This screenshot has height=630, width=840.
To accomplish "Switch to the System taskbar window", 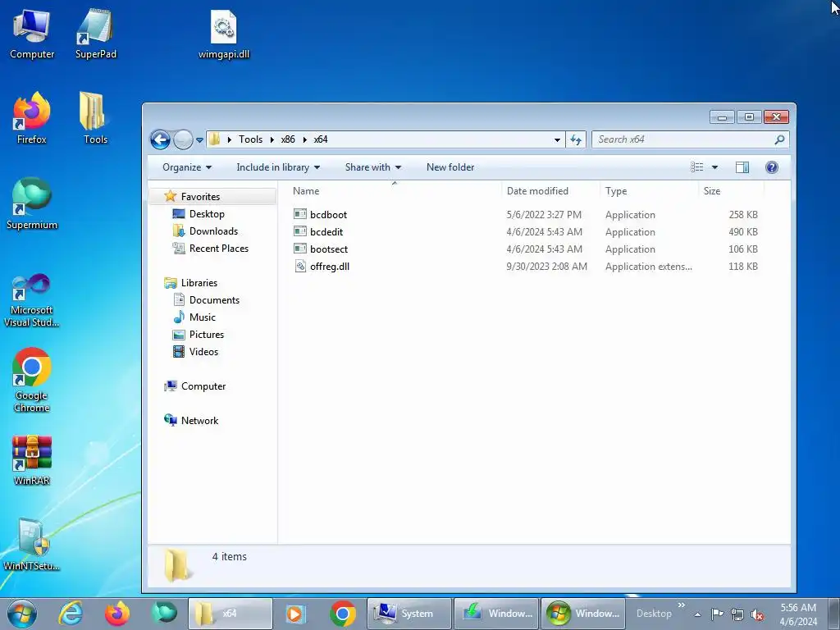I will coord(409,614).
